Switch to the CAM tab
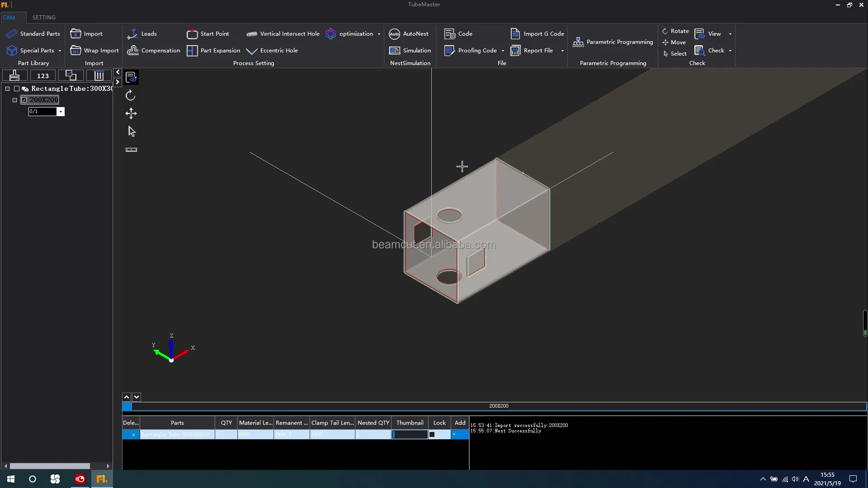 pos(9,17)
